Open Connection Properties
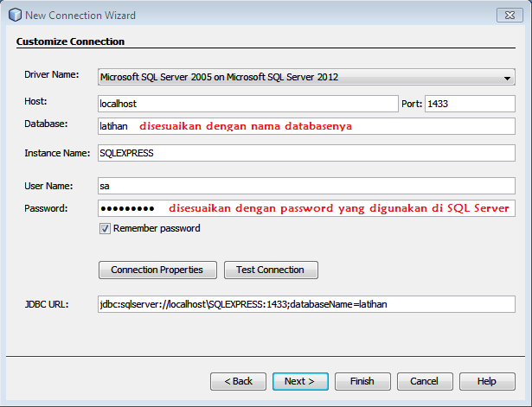The width and height of the screenshot is (532, 407). pyautogui.click(x=157, y=270)
